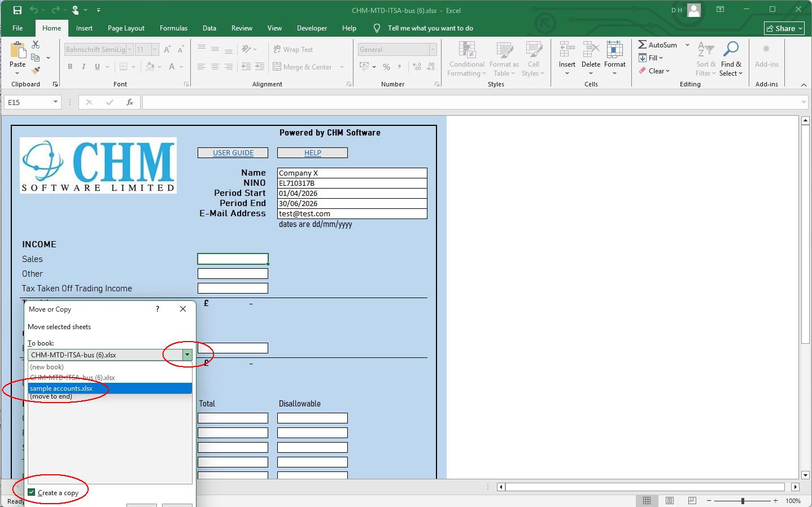Screen dimensions: 812x507
Task: Click the Paste icon in Clipboard group
Action: [x=18, y=51]
